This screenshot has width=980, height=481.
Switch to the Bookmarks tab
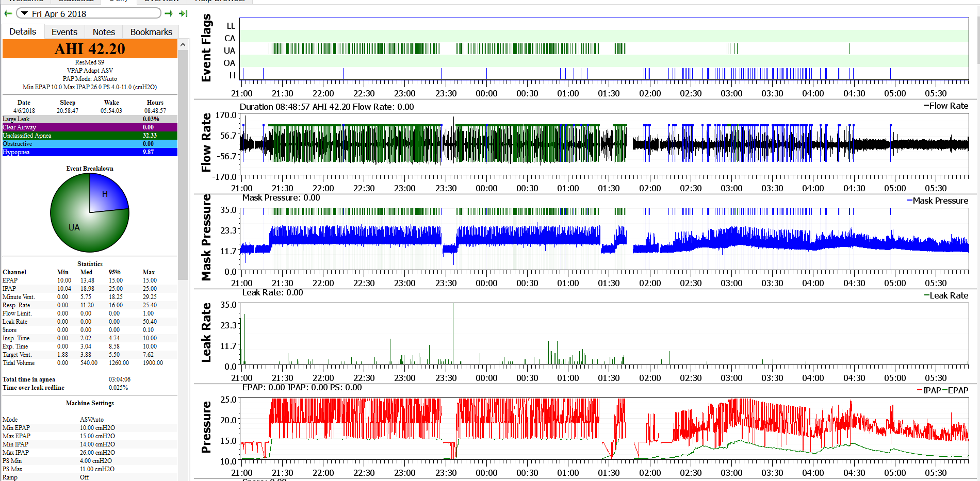click(x=151, y=32)
